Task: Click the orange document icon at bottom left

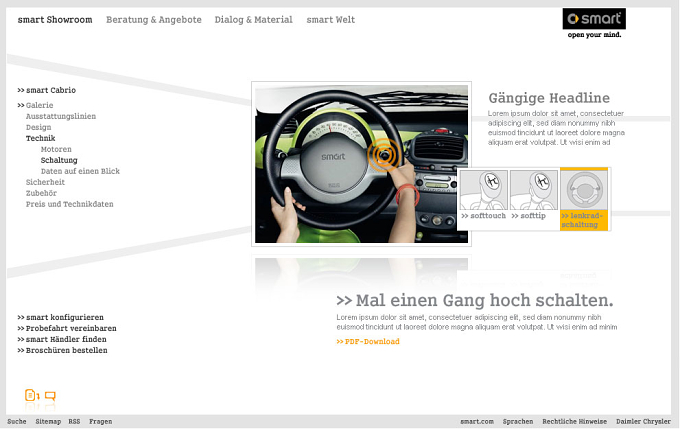Action: (x=31, y=395)
